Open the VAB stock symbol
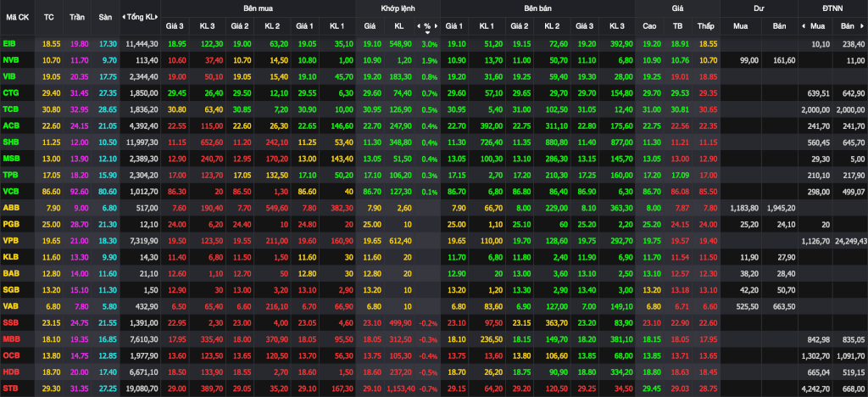The height and width of the screenshot is (397, 868). point(10,305)
